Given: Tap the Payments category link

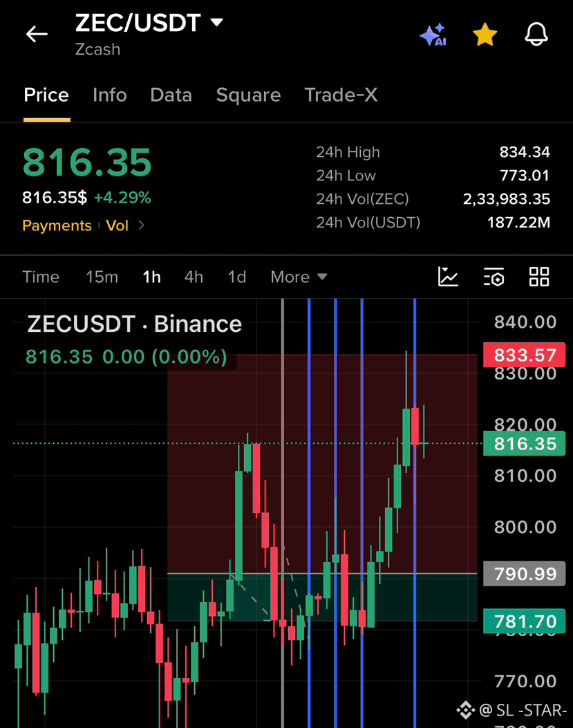Looking at the screenshot, I should coord(57,225).
